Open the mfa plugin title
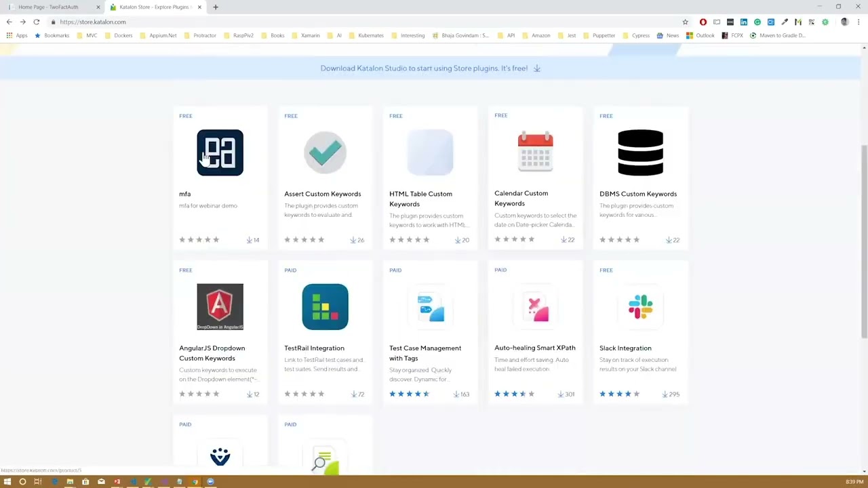Viewport: 868px width, 488px height. 185,194
